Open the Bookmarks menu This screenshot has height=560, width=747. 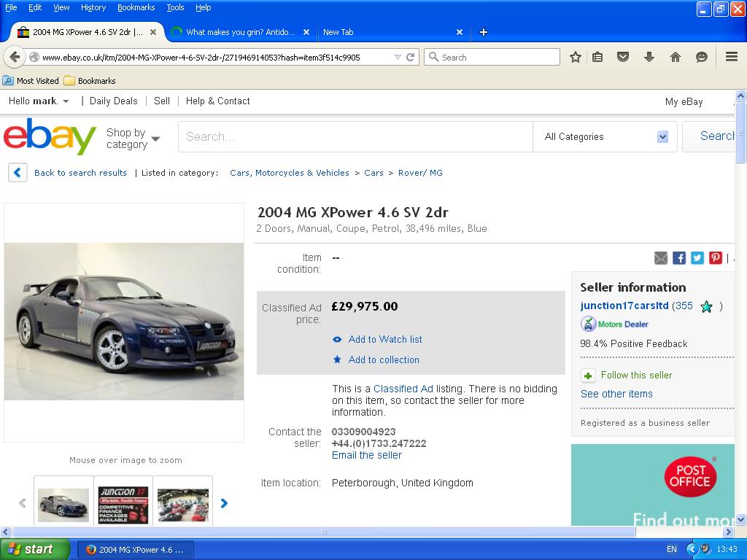136,7
